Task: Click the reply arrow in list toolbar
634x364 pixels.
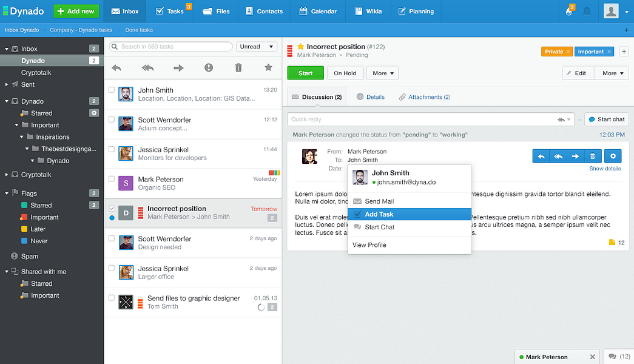Action: tap(116, 68)
